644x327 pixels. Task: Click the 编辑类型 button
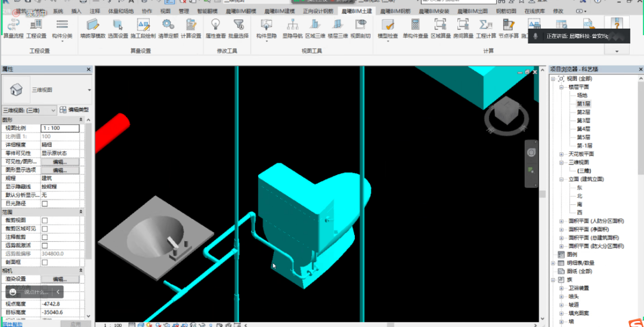[x=75, y=110]
